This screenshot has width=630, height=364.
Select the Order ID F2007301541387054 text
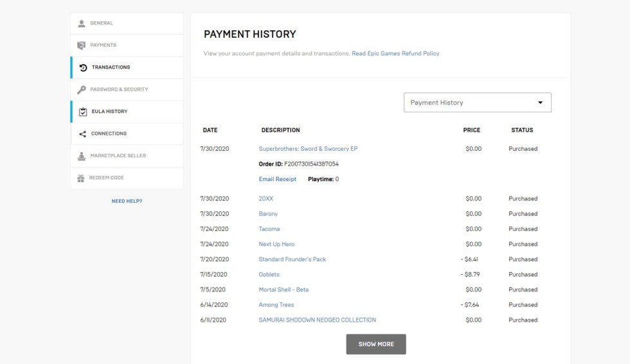click(298, 164)
